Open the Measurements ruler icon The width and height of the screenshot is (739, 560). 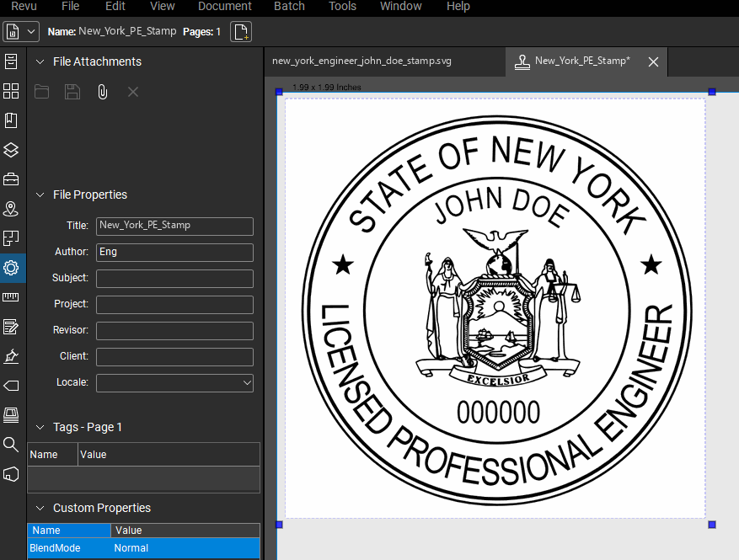[x=11, y=297]
